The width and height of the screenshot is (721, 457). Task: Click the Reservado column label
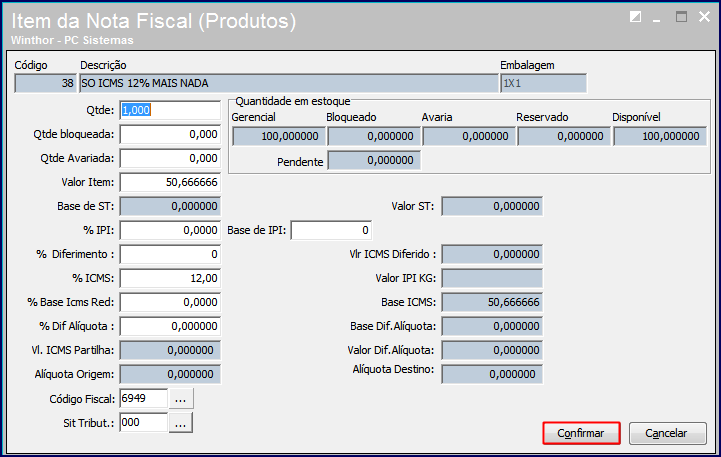click(542, 117)
